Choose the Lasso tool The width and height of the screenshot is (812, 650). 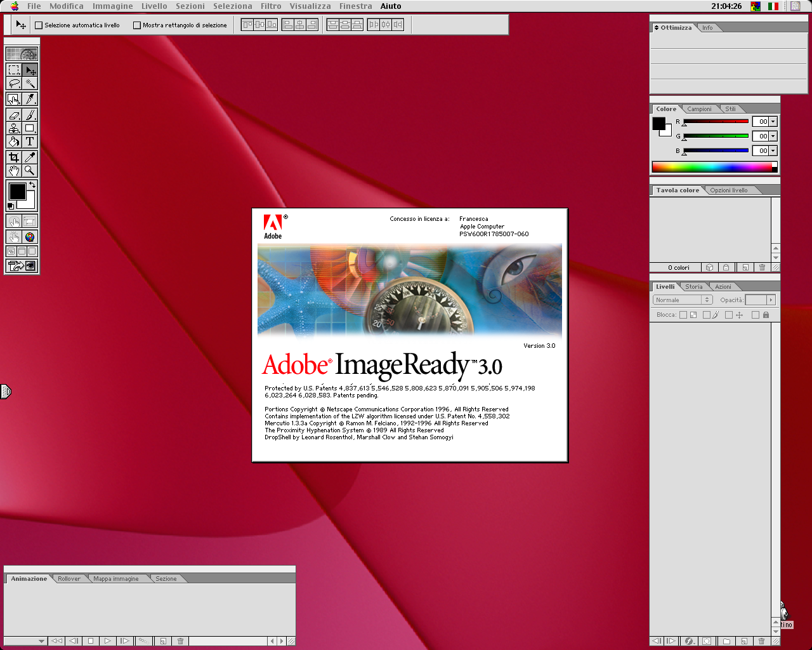point(14,84)
